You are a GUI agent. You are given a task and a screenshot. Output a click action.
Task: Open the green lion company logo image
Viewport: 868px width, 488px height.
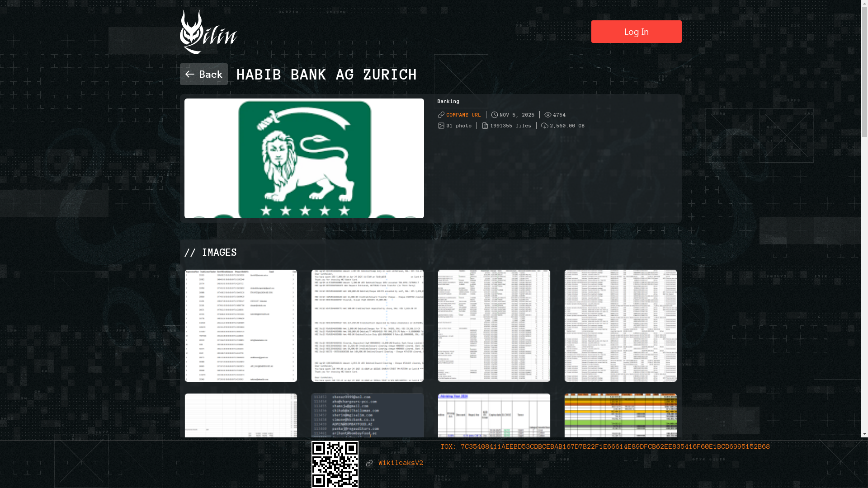[x=304, y=158]
